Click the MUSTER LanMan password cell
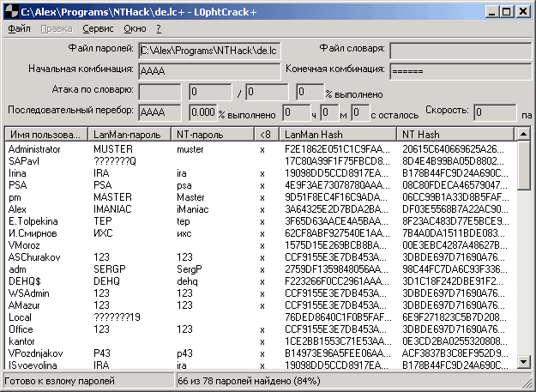 coord(113,149)
